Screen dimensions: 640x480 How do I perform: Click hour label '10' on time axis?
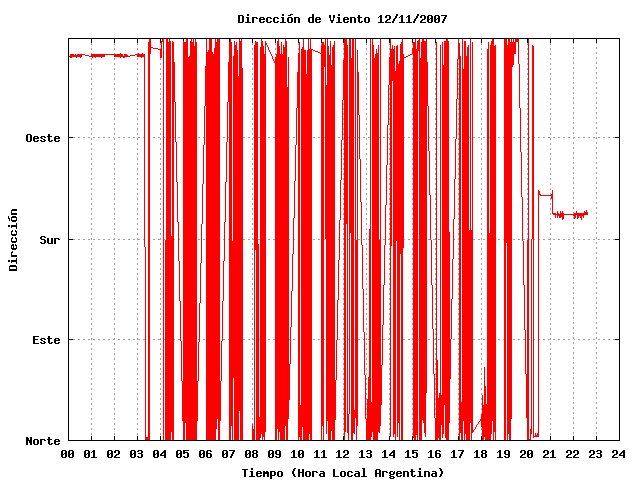coord(298,454)
